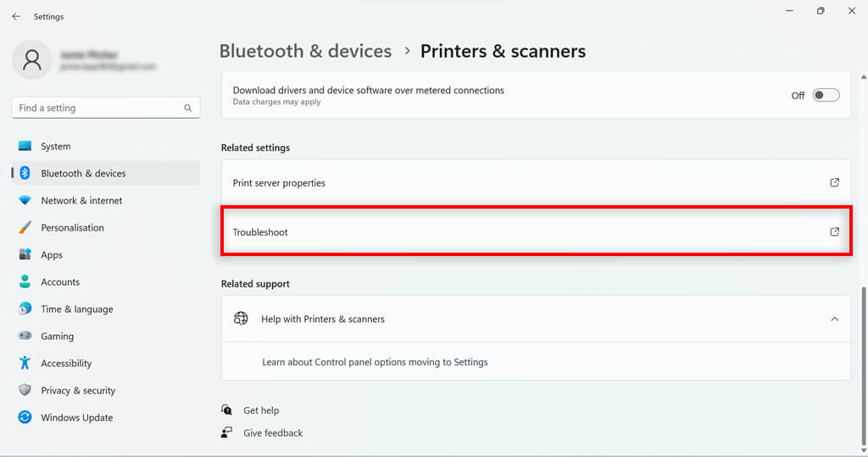
Task: Click the globe icon beside Help with Printers
Action: 242,319
